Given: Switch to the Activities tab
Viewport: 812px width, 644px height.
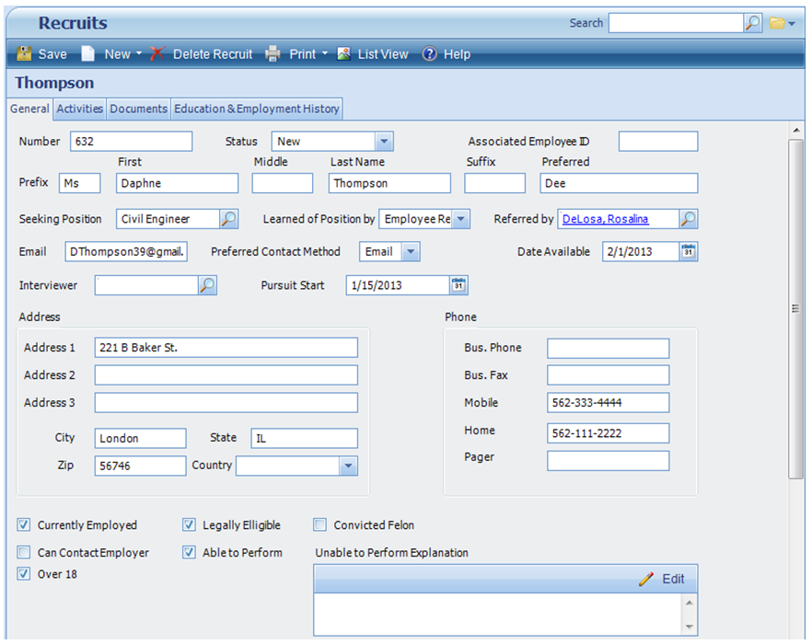Looking at the screenshot, I should (x=79, y=108).
